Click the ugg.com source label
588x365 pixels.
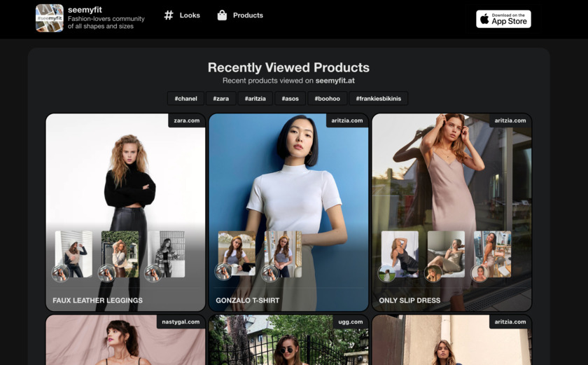[x=351, y=322]
